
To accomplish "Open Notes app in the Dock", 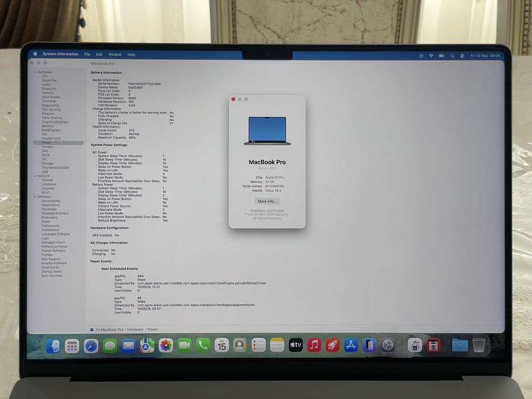I will point(277,345).
